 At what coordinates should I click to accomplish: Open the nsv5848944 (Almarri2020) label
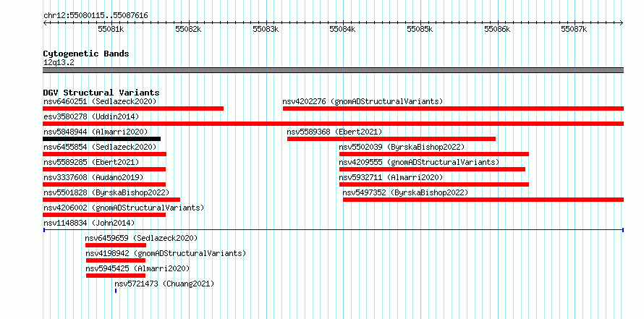point(96,132)
